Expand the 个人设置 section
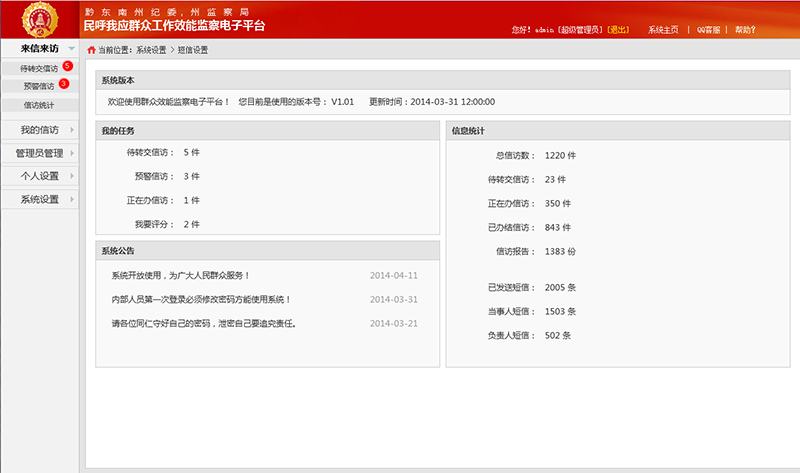This screenshot has width=800, height=473. coord(72,176)
